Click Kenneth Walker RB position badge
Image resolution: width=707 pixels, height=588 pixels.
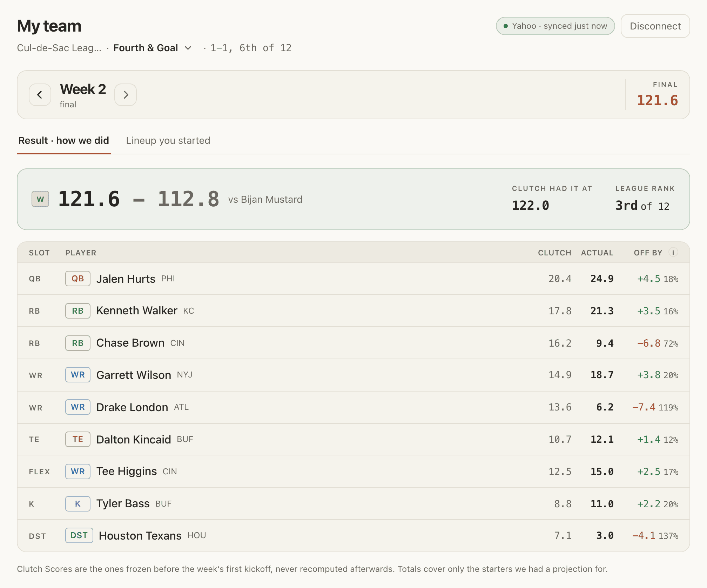[x=78, y=311]
